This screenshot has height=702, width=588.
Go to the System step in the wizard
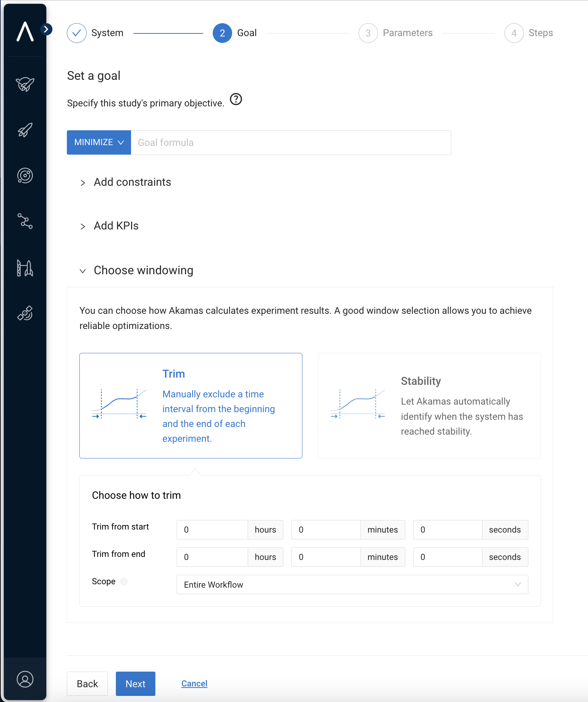(95, 33)
